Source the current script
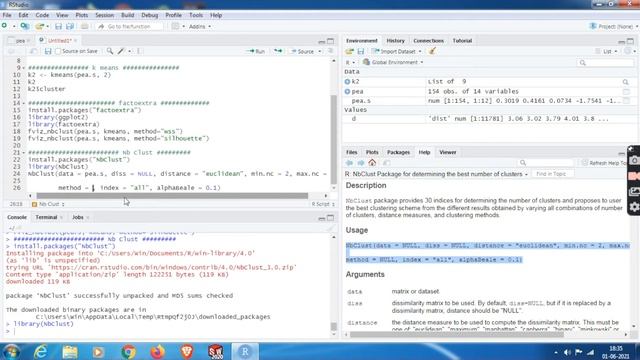 pos(302,51)
